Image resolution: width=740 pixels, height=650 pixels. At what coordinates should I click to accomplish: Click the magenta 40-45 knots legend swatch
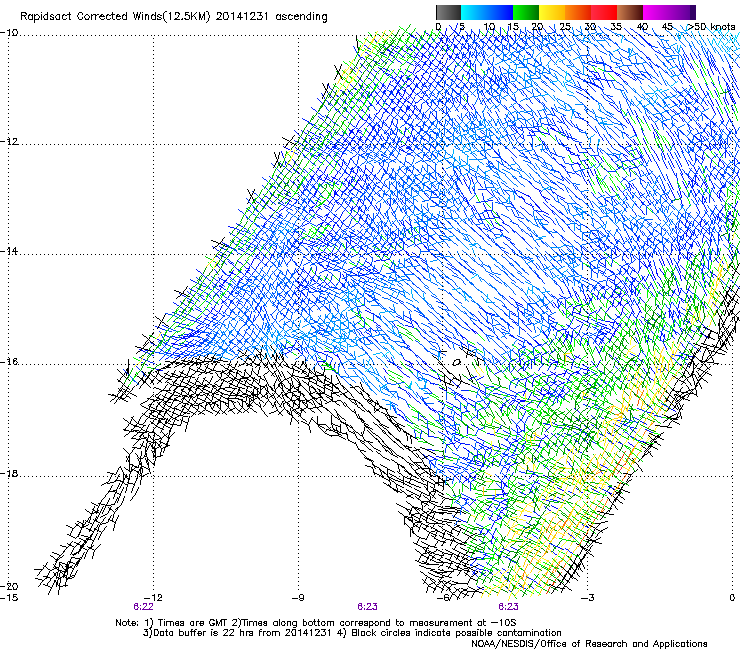click(669, 12)
